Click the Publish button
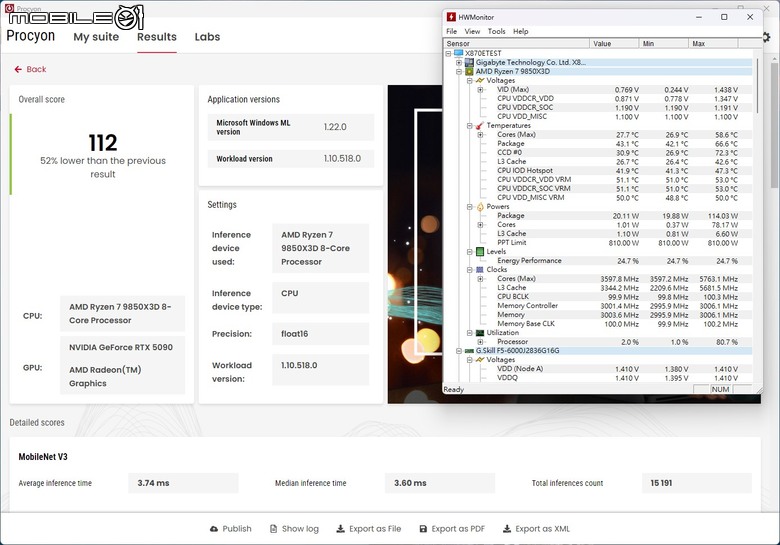Screen dimensions: 780x545 [231, 529]
